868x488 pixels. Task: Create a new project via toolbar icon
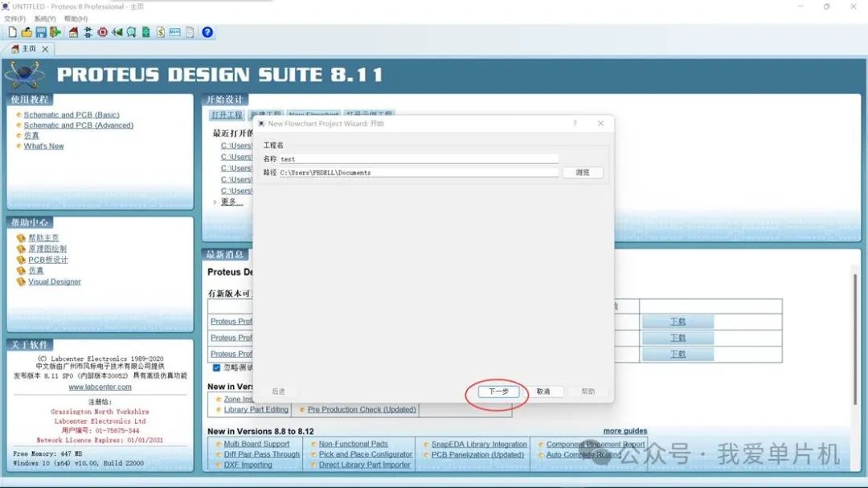[x=12, y=32]
